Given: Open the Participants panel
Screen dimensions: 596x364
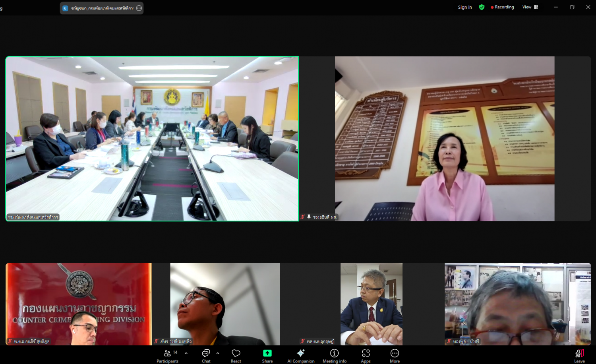Looking at the screenshot, I should pyautogui.click(x=167, y=356).
